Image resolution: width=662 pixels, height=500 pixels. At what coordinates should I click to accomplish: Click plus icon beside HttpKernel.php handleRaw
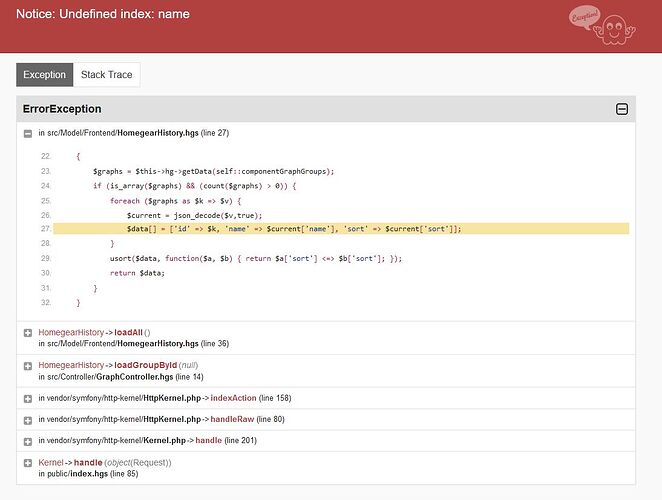(x=28, y=419)
